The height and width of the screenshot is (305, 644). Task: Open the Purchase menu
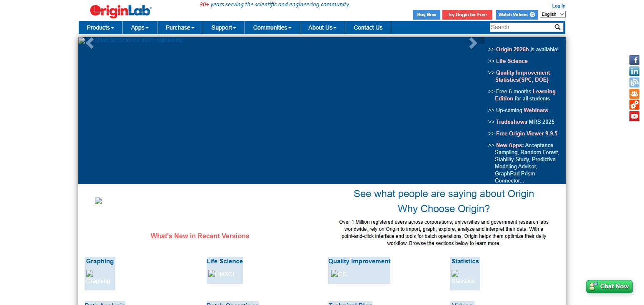point(180,27)
